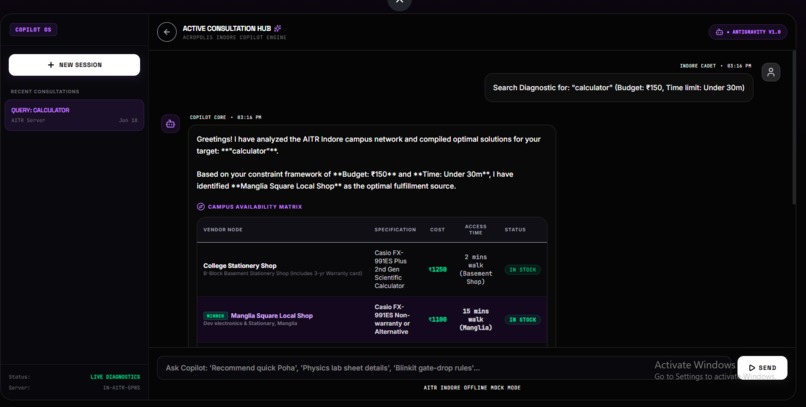The height and width of the screenshot is (407, 806).
Task: Click the robot icon in Antigravity badge
Action: pos(719,32)
